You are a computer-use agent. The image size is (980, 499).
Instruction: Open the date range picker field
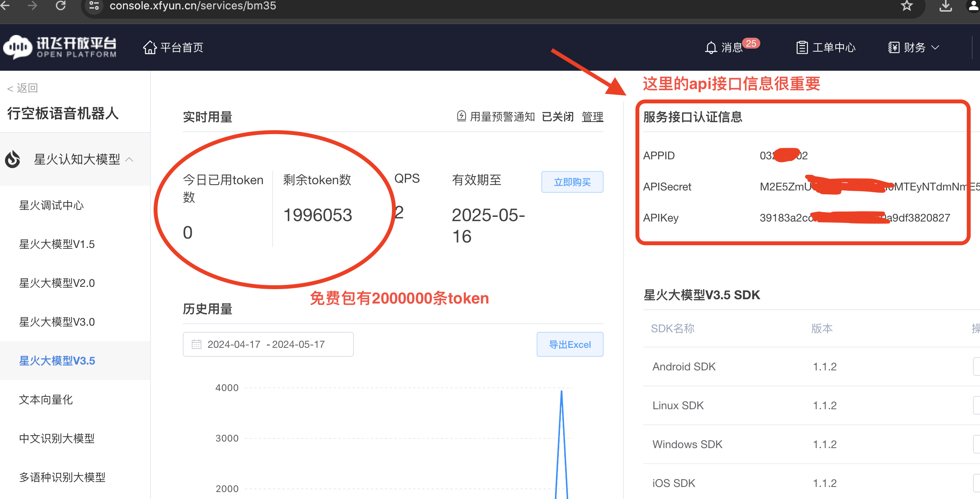click(x=268, y=344)
